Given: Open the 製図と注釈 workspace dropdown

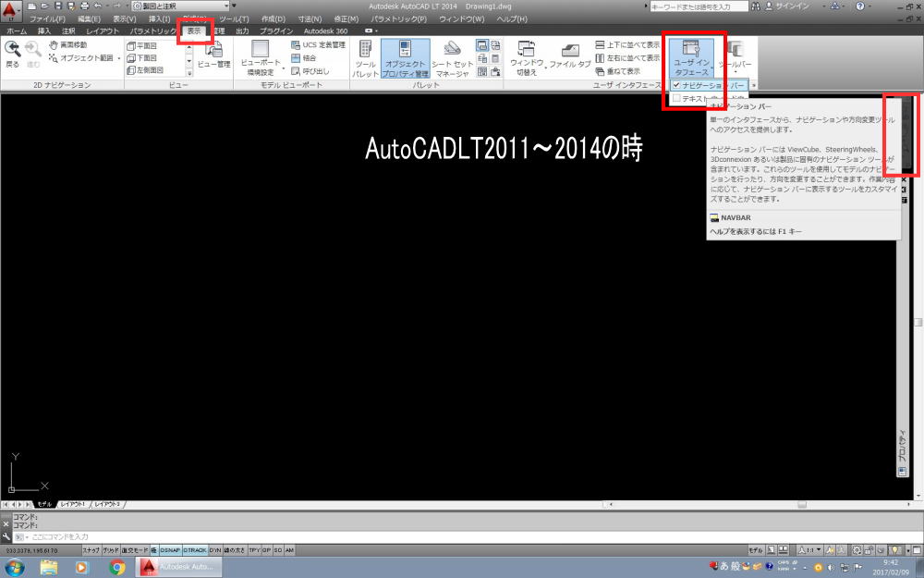Looking at the screenshot, I should point(180,6).
